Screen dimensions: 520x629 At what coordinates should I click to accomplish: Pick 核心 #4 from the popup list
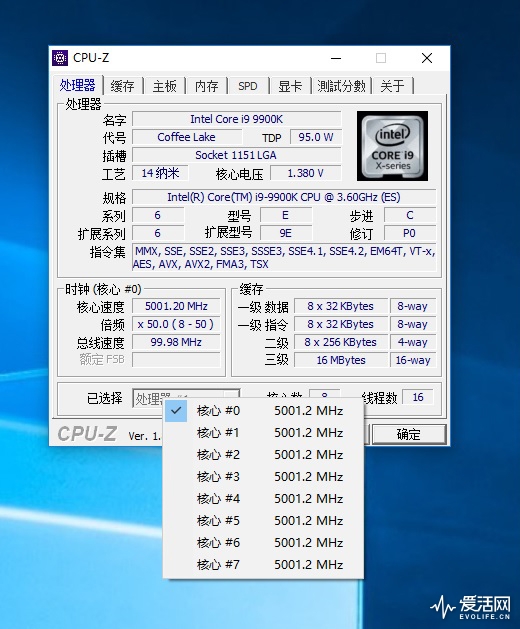click(x=263, y=499)
